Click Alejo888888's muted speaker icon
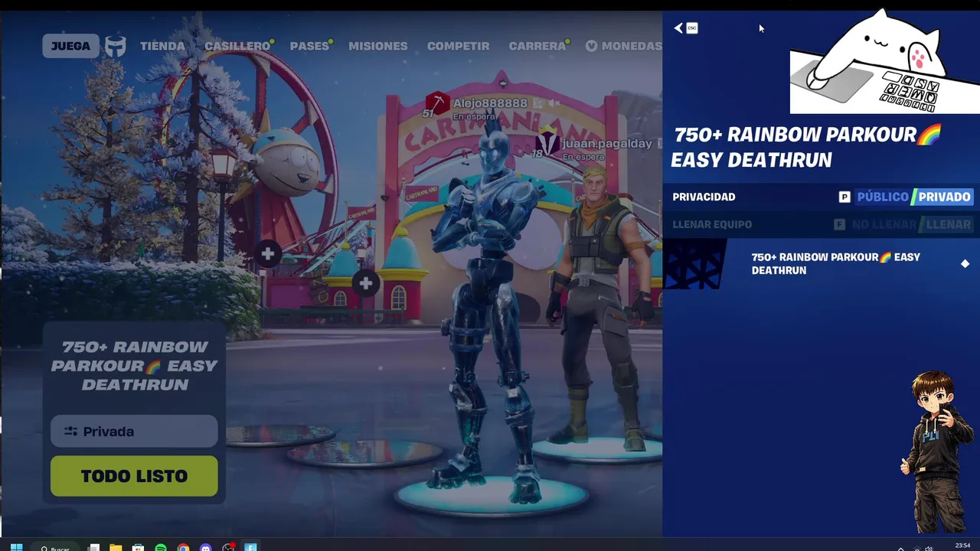 [554, 103]
